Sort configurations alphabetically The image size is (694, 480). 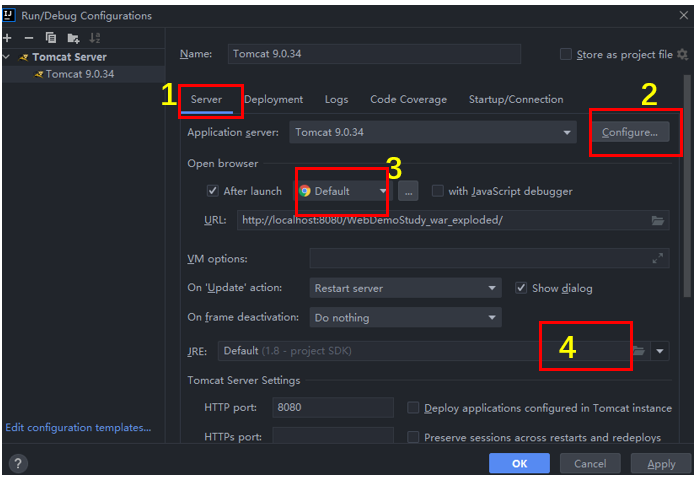(95, 38)
